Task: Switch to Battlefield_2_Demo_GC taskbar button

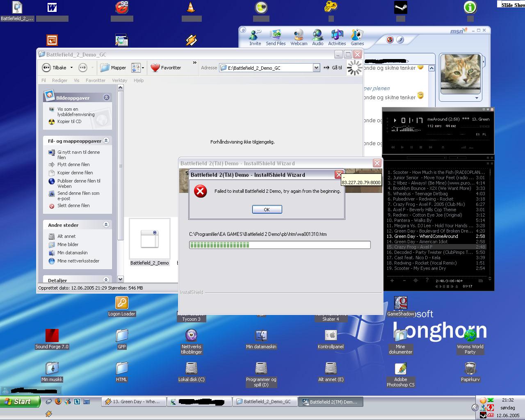Action: 265,402
